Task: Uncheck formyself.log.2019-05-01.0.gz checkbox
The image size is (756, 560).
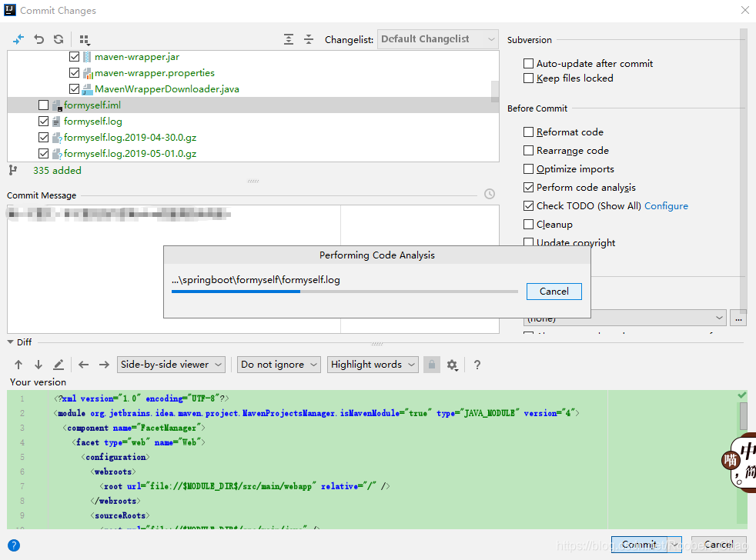Action: 43,153
